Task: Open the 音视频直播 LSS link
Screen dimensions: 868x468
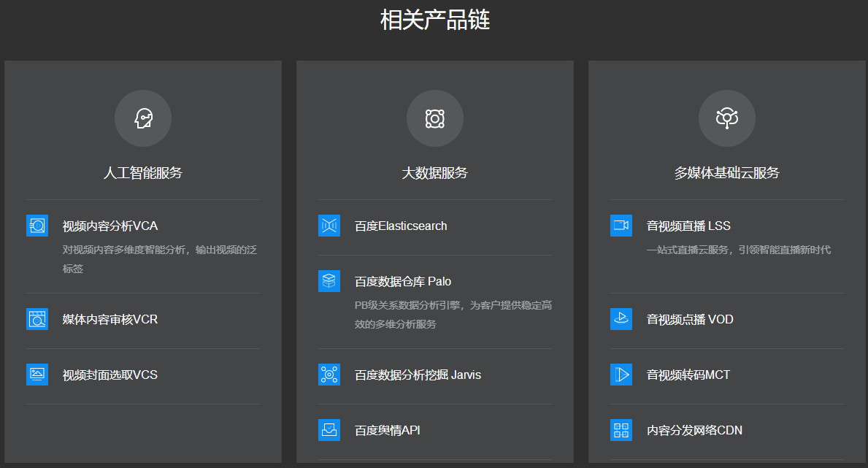Action: [688, 226]
